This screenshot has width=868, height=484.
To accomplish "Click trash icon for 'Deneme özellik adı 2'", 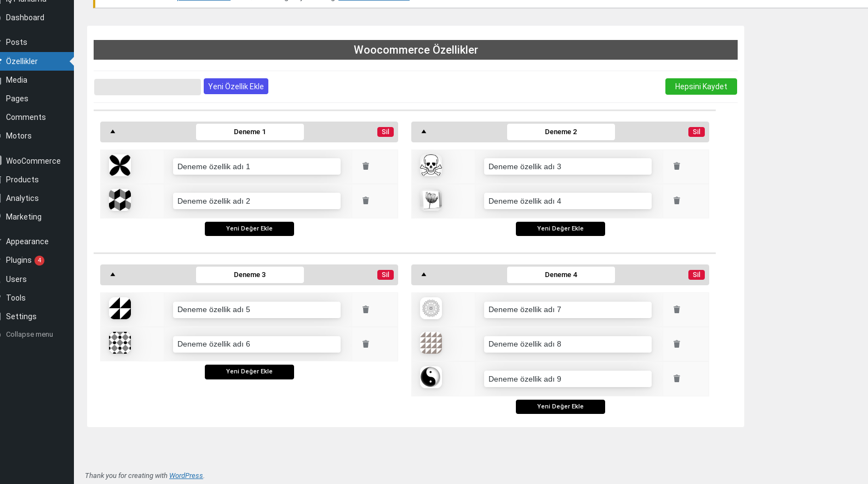I will click(366, 200).
